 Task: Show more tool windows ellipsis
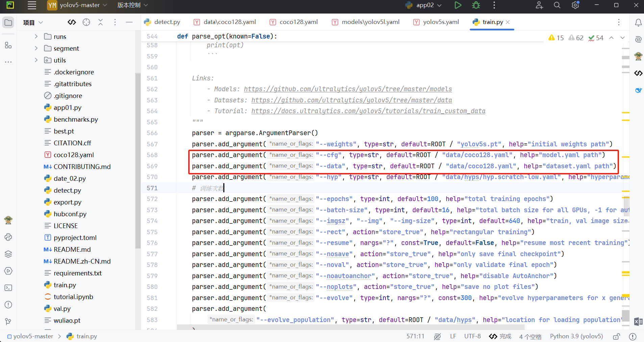tap(8, 62)
